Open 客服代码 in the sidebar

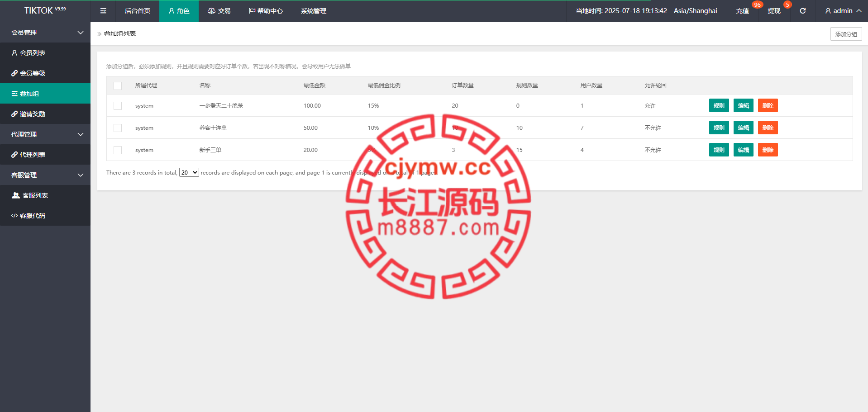tap(45, 216)
